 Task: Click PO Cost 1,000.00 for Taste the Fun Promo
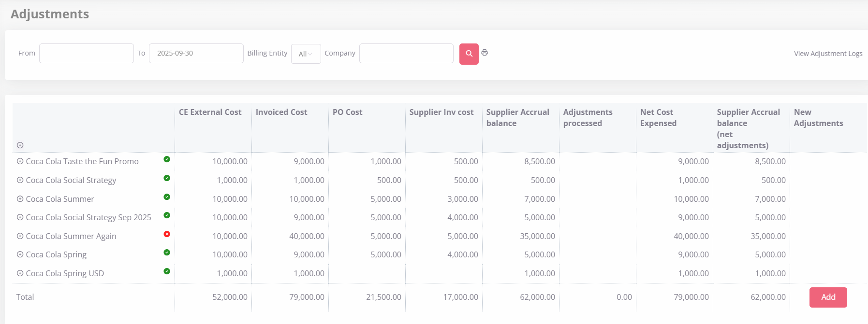pos(386,161)
